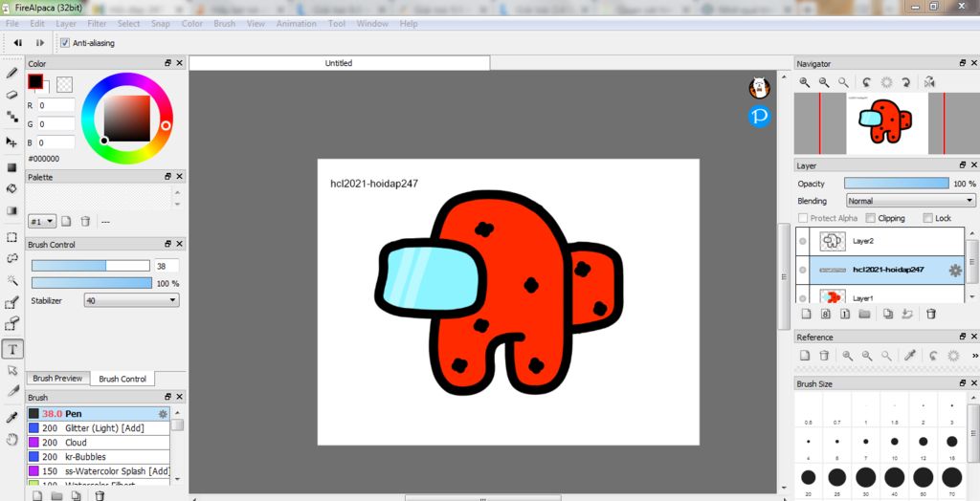Select the Glitter (Light) [Add] brush

pos(99,428)
